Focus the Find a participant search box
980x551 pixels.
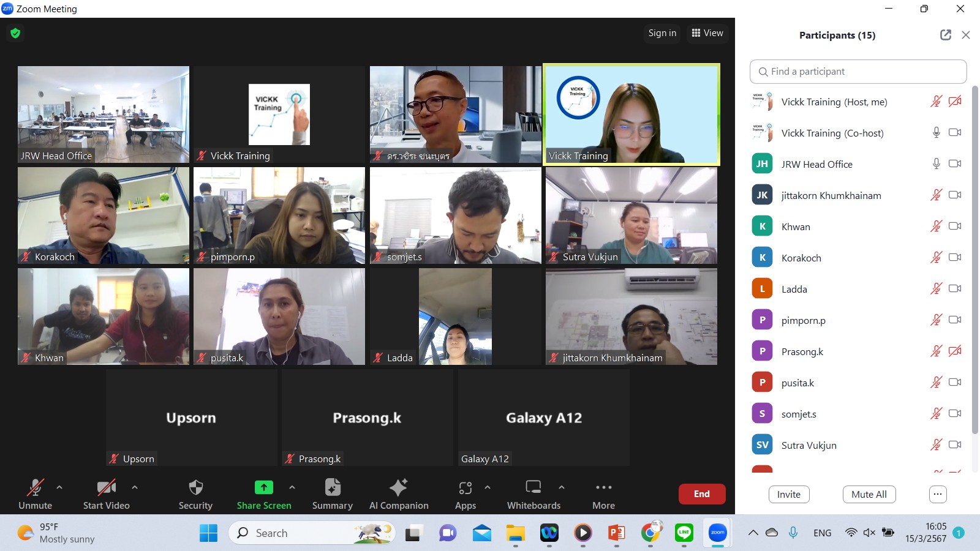[x=858, y=72]
